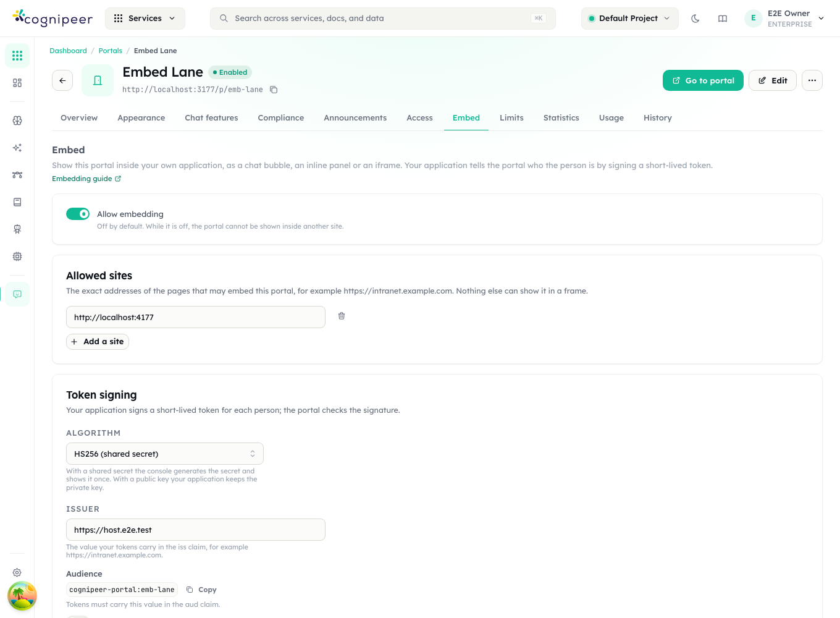Screen dimensions: 840x618
Task: Switch to the Usage tab
Action: (x=611, y=118)
